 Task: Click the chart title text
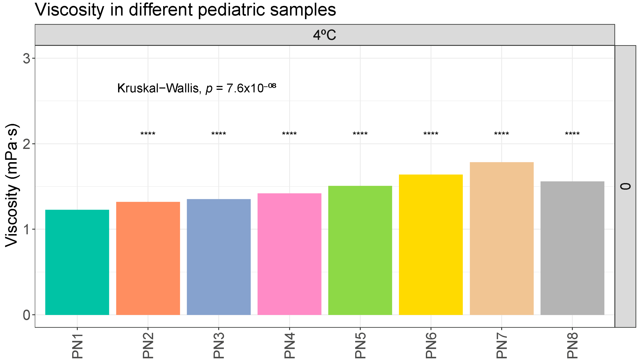pyautogui.click(x=185, y=10)
